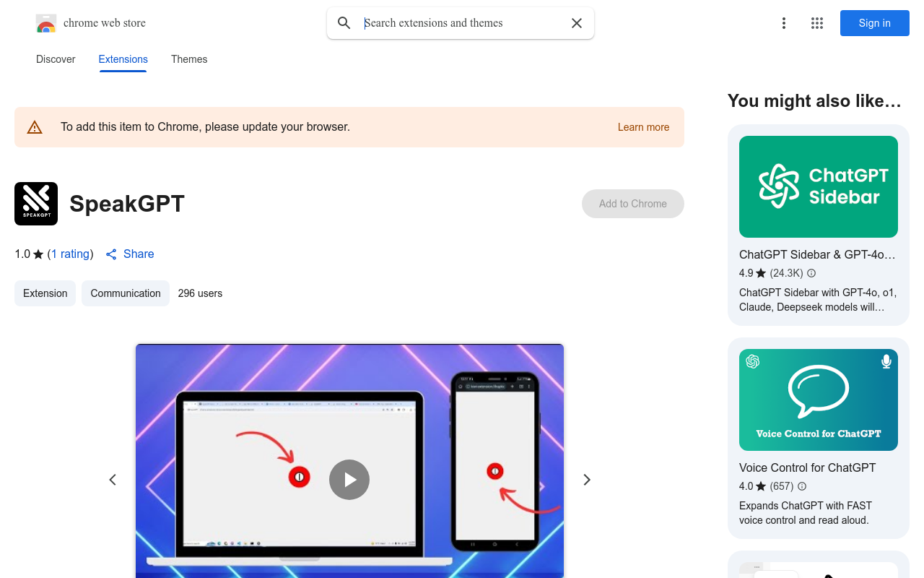Screen dimensions: 924x578
Task: Click the SpeakGPT extension logo
Action: point(36,204)
